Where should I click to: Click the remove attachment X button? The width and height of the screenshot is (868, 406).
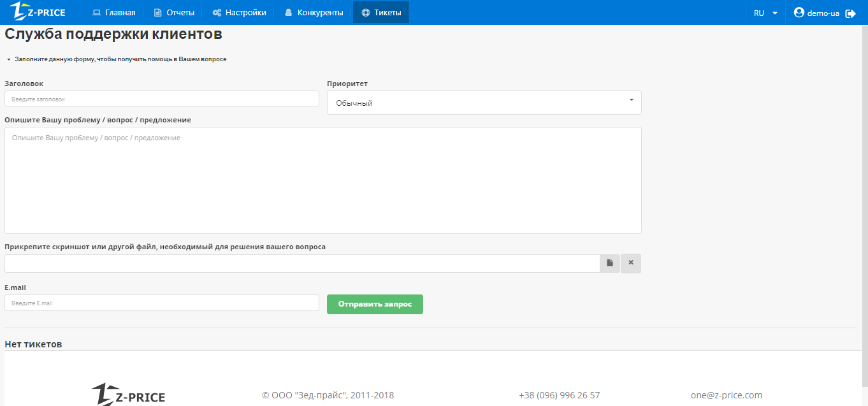(x=631, y=263)
